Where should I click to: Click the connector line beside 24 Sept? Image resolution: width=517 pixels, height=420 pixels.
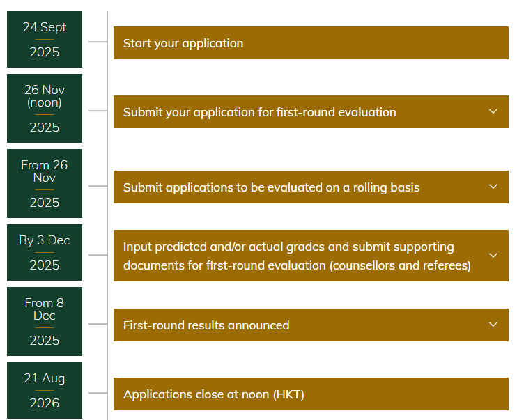[98, 42]
